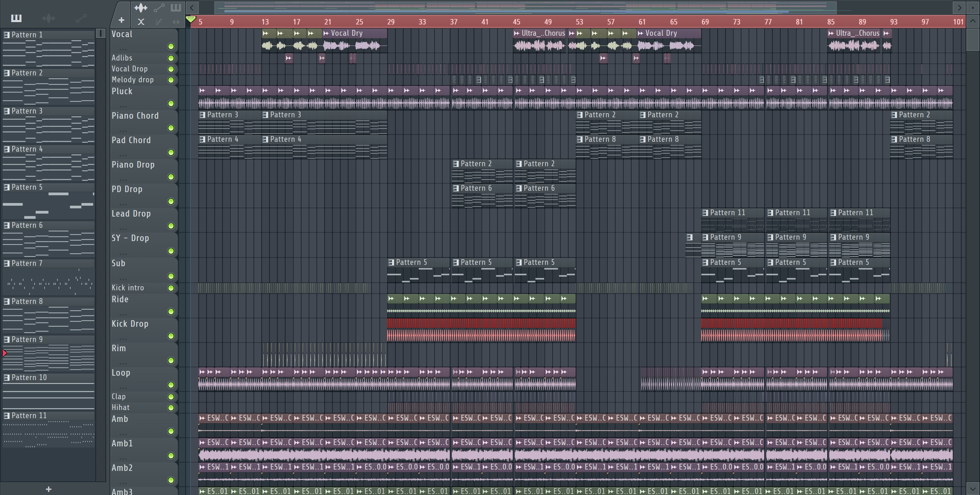The width and height of the screenshot is (980, 495).
Task: Open first Pattern 11 clip menu, Lead Drop track
Action: pyautogui.click(x=705, y=213)
